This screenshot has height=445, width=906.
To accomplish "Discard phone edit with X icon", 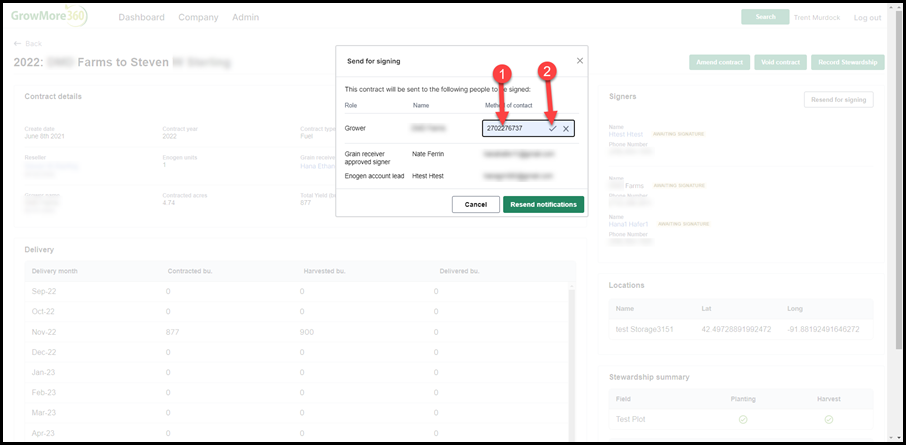I will click(566, 129).
